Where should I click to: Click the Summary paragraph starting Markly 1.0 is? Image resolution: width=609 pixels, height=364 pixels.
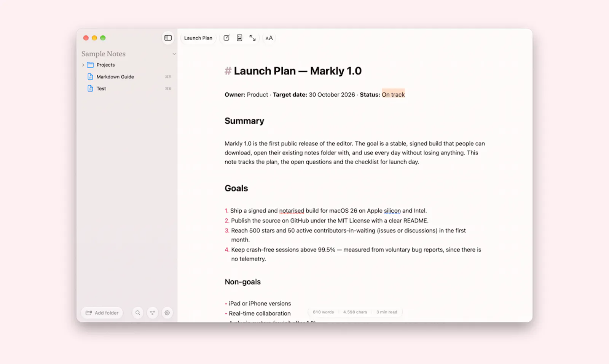pyautogui.click(x=355, y=153)
